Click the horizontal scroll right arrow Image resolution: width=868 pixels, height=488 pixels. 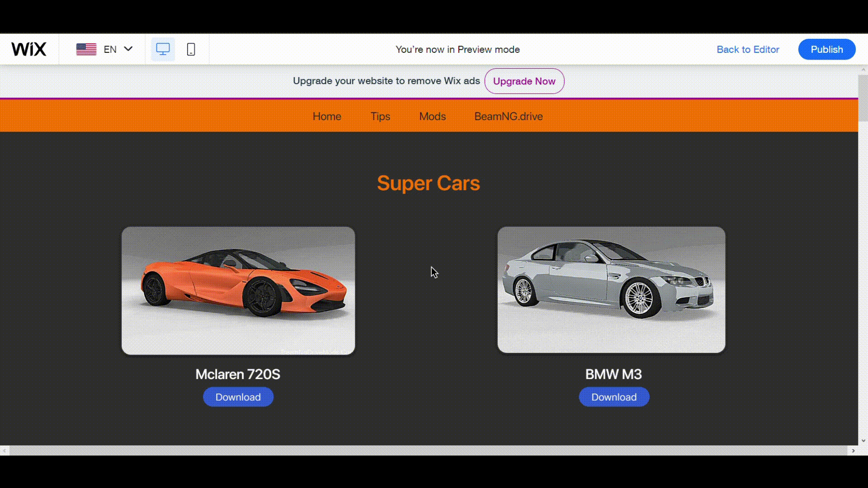(x=853, y=450)
